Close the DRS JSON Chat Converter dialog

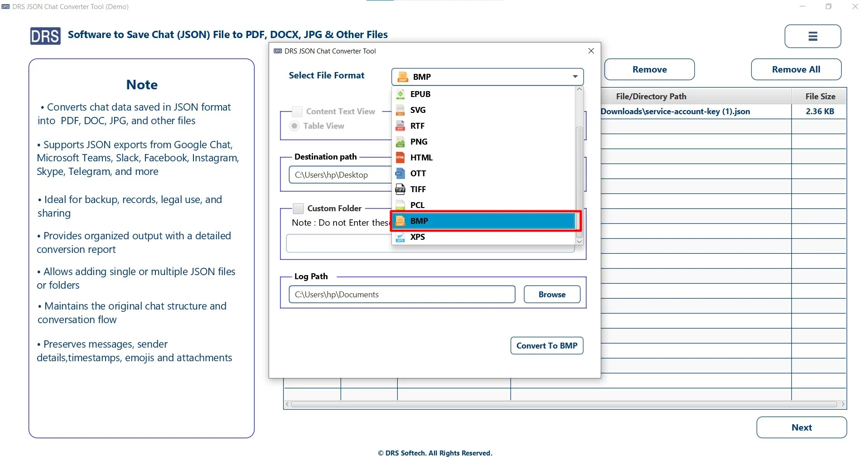591,51
